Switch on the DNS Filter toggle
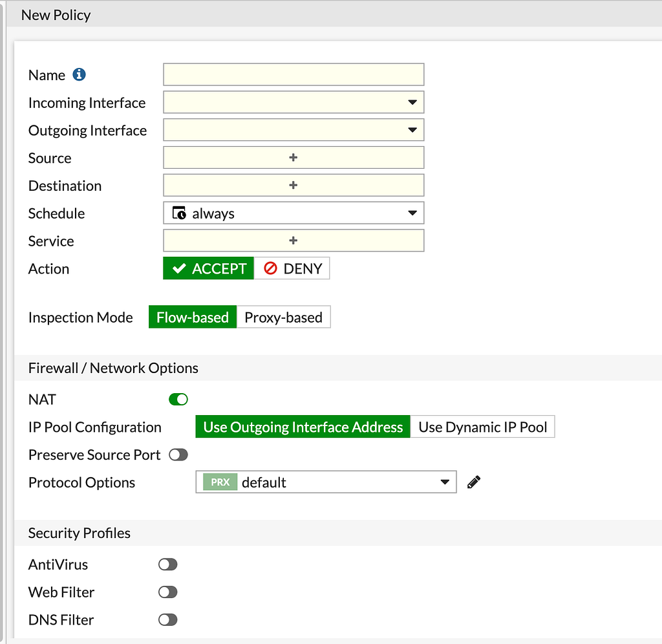Image resolution: width=662 pixels, height=644 pixels. 167,620
